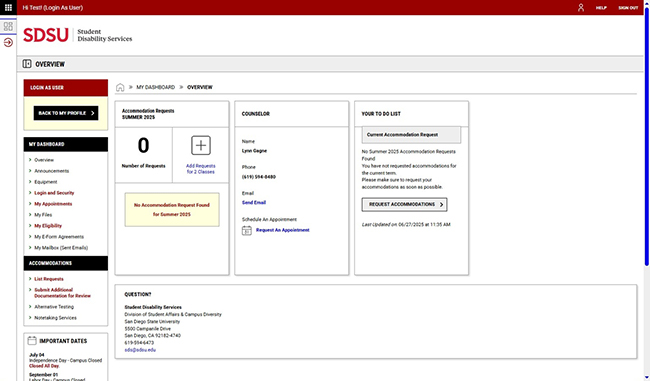Open My Files in sidebar
Viewport: 650px width, 381px height.
[x=43, y=215]
